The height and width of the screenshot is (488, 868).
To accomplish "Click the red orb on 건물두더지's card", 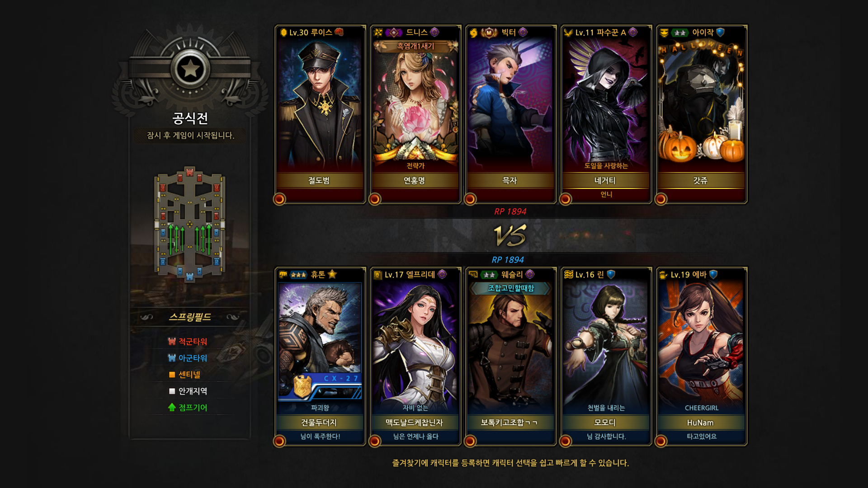I will pos(279,441).
